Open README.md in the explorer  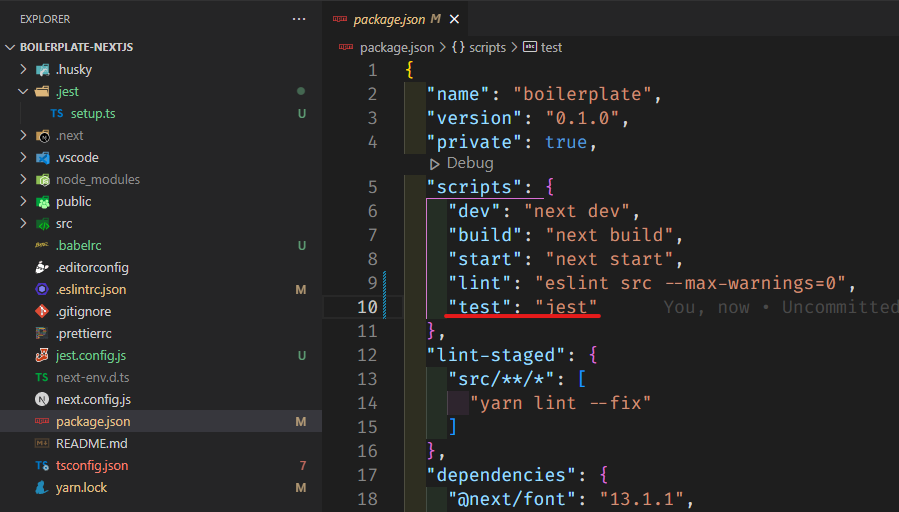pos(91,444)
